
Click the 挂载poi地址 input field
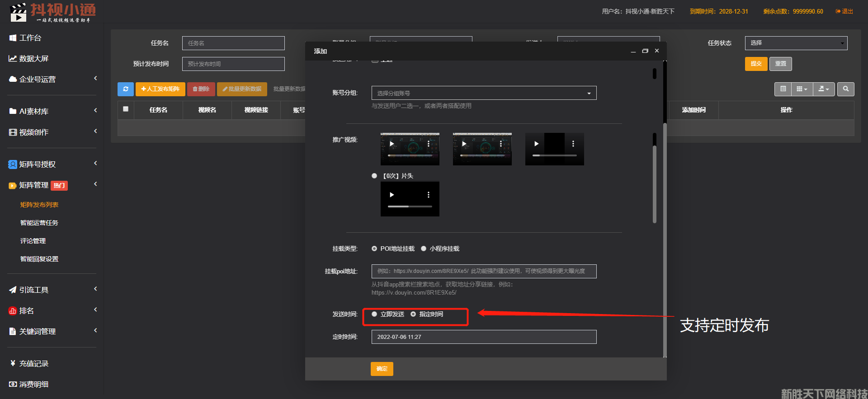coord(484,271)
